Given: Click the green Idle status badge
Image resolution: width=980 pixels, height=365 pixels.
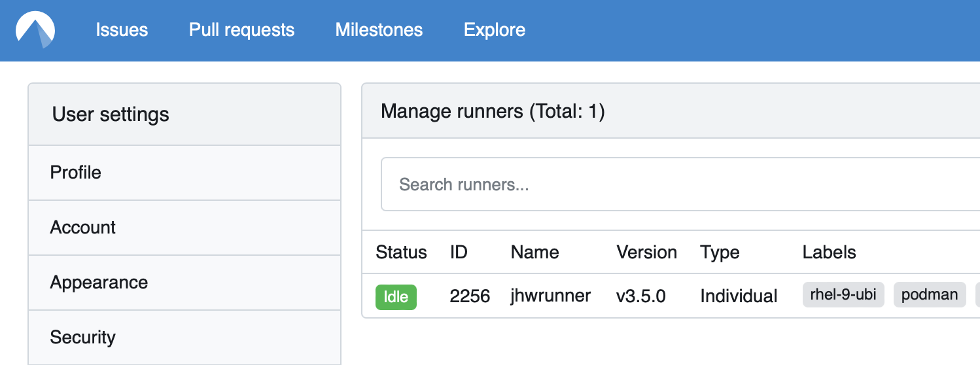Looking at the screenshot, I should tap(396, 297).
